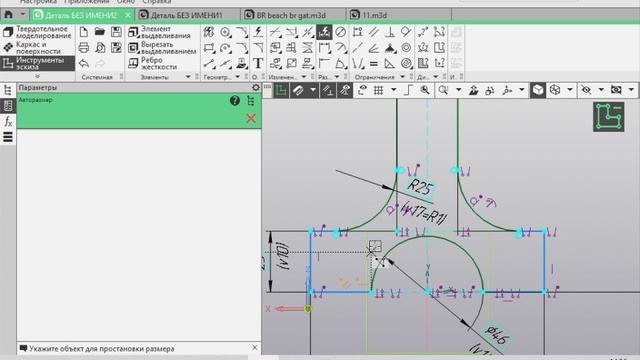Open Parameters panel gear settings
The height and width of the screenshot is (360, 640).
point(256,87)
